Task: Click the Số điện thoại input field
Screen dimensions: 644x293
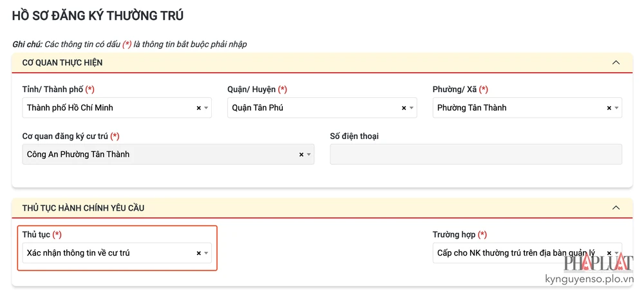Action: [476, 155]
